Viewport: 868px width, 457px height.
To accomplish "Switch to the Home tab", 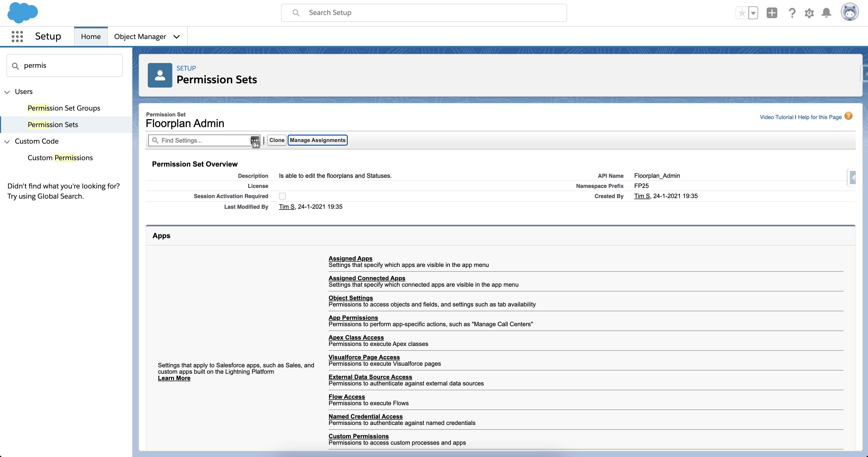I will click(91, 36).
